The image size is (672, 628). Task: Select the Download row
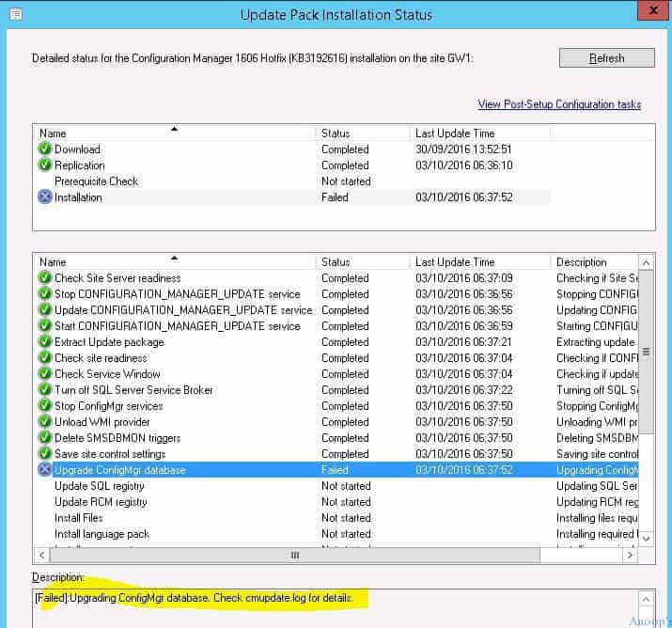pyautogui.click(x=293, y=149)
